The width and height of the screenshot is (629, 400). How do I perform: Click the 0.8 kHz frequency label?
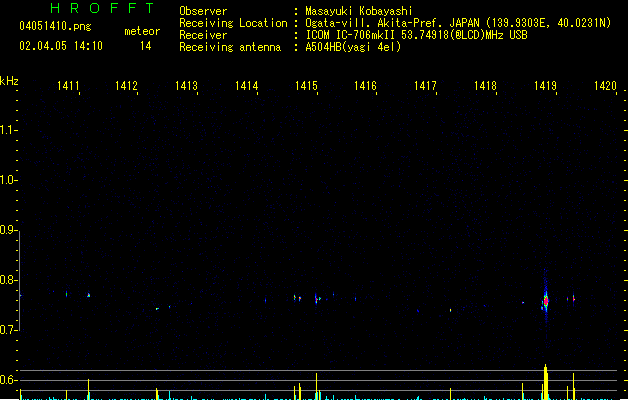(x=7, y=280)
